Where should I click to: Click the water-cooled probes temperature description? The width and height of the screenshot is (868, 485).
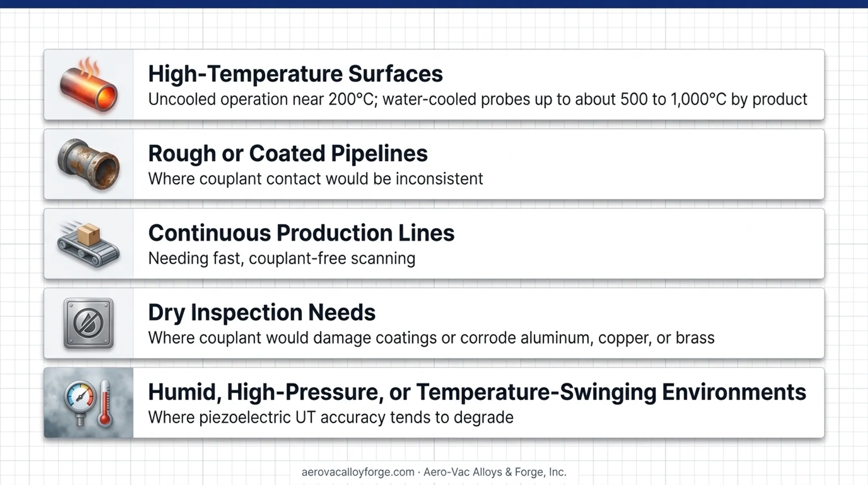(x=477, y=99)
